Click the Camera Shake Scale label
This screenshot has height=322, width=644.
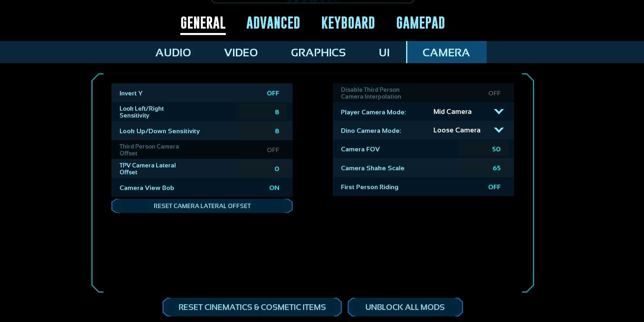pyautogui.click(x=372, y=168)
